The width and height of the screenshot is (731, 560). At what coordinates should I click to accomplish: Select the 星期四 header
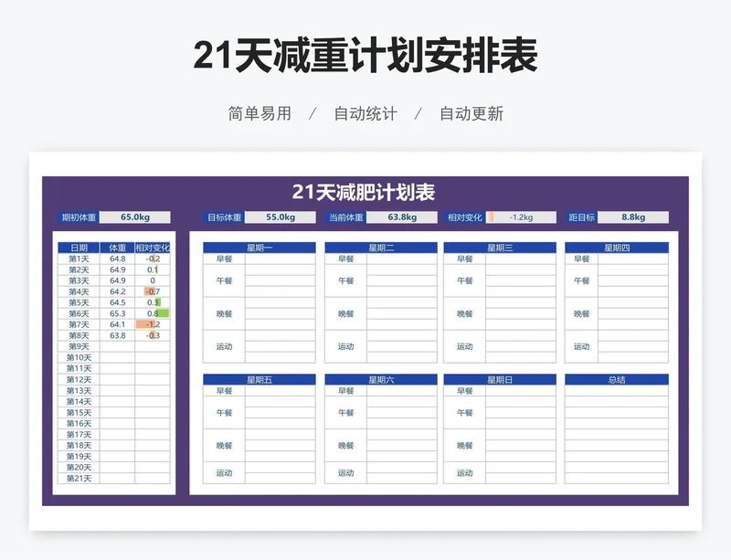click(x=617, y=248)
